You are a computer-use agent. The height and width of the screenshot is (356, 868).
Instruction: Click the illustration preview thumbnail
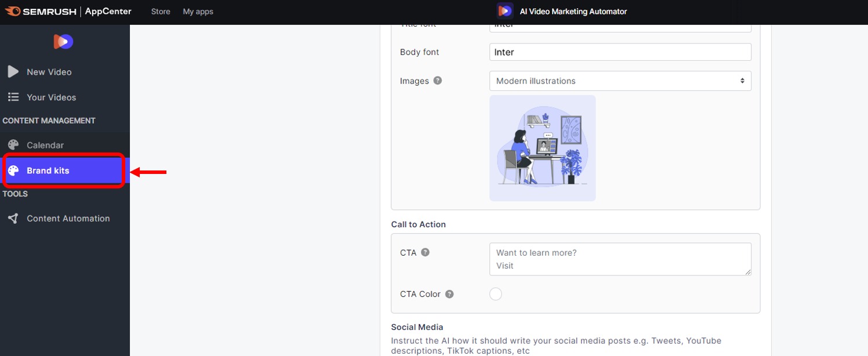(542, 148)
